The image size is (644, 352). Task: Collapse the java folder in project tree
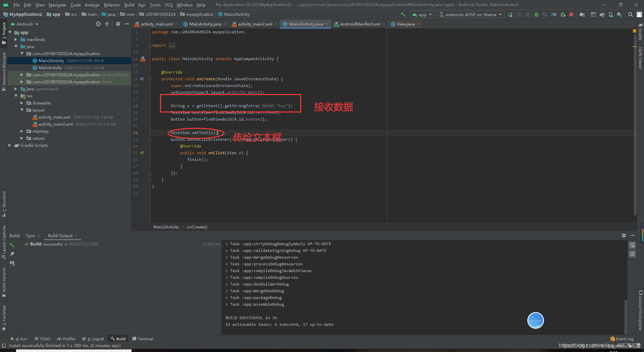[x=16, y=47]
